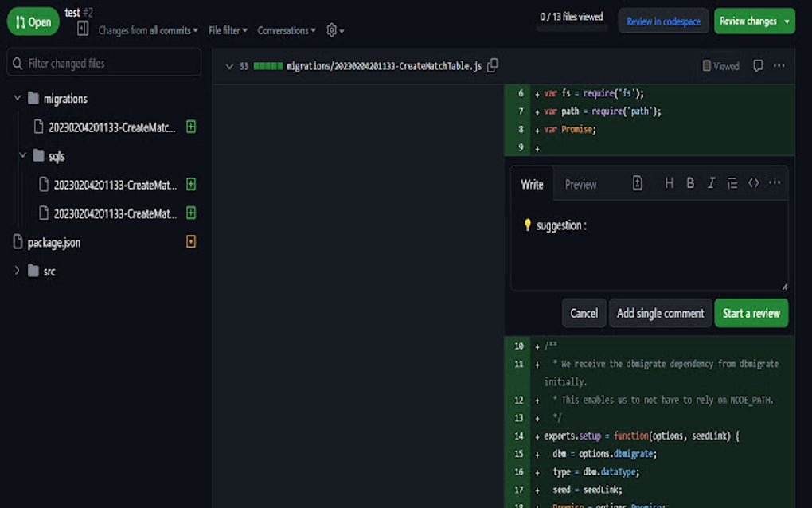The height and width of the screenshot is (508, 812).
Task: Collapse the migrations folder in the file tree
Action: 19,98
